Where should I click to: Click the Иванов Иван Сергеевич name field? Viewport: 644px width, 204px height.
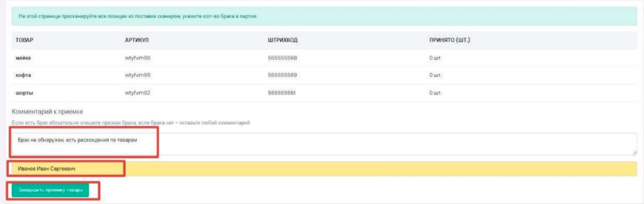point(322,169)
